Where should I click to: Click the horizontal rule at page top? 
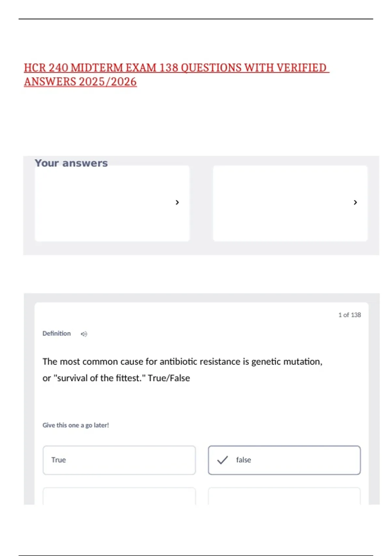coord(196,19)
